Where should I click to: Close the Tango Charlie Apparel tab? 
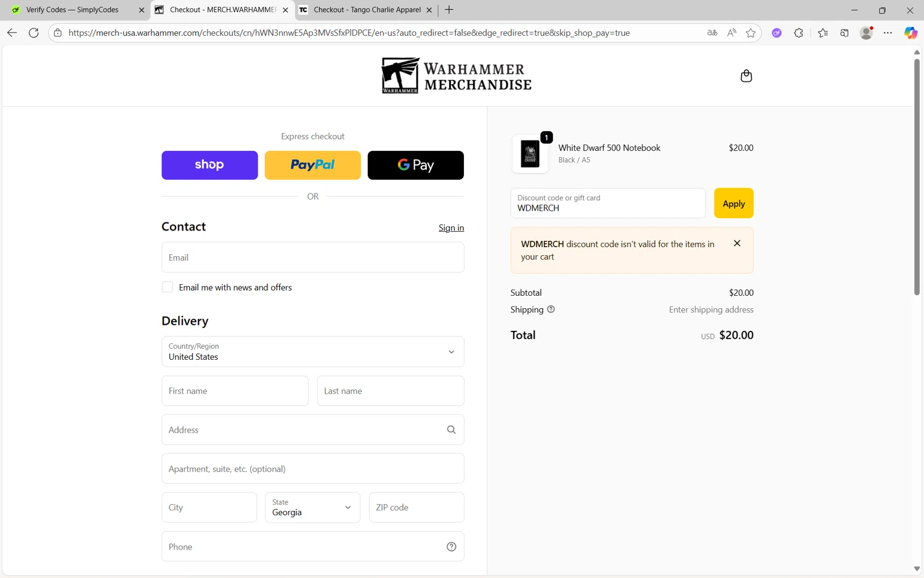(x=429, y=10)
